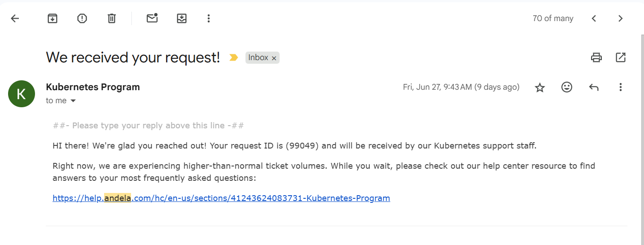Open the help.andela.com Kubernetes-Program link

tap(221, 198)
